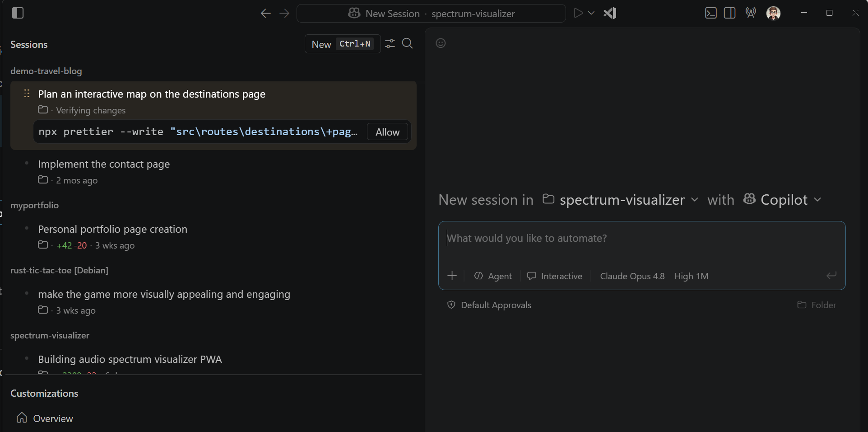Screen dimensions: 868x432
Task: Click the home icon next to Overview
Action: [22, 418]
